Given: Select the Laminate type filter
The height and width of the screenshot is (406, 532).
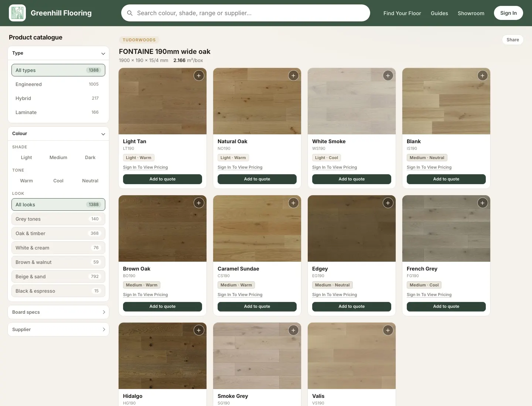Looking at the screenshot, I should point(58,113).
